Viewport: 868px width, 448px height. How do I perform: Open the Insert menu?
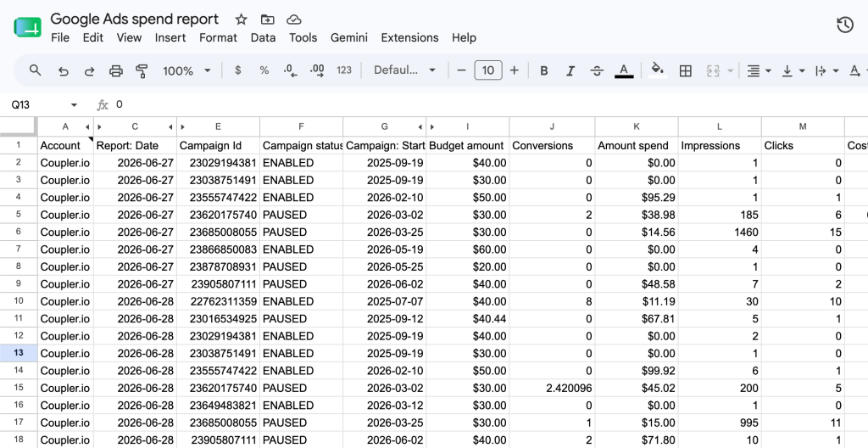click(x=170, y=37)
